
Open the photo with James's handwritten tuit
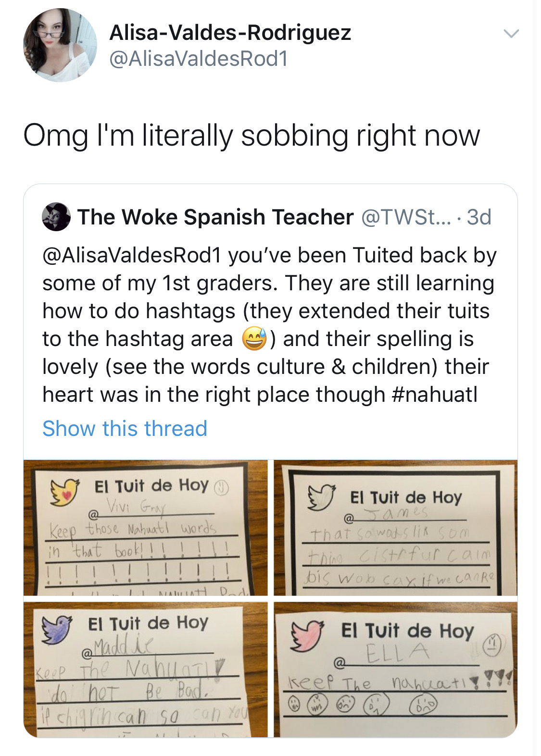[x=395, y=528]
